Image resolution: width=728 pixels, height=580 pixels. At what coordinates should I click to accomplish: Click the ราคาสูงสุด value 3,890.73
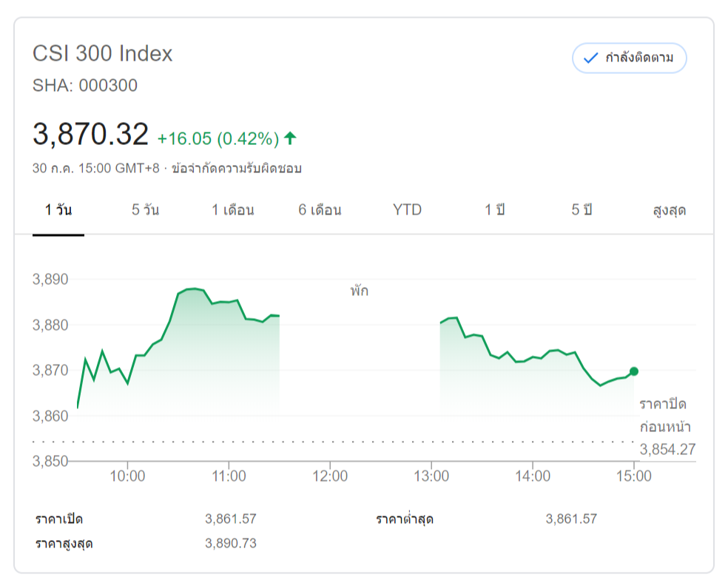pyautogui.click(x=231, y=544)
